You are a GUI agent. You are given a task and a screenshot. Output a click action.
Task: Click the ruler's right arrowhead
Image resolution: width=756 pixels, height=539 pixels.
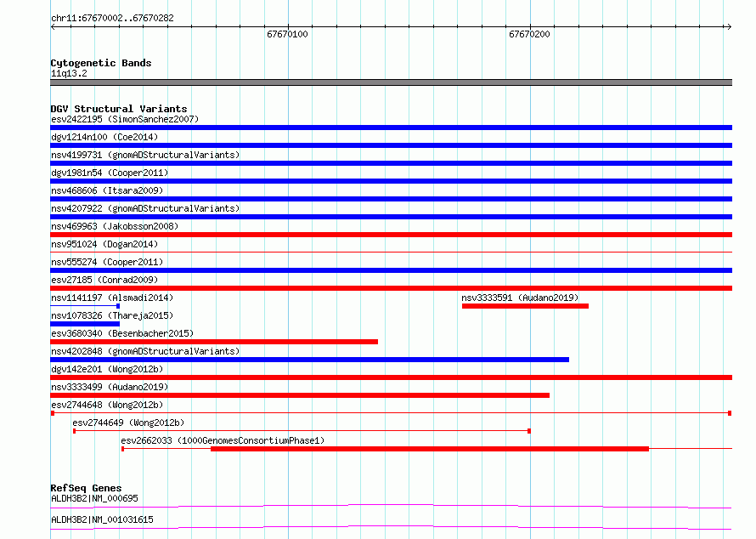(729, 26)
